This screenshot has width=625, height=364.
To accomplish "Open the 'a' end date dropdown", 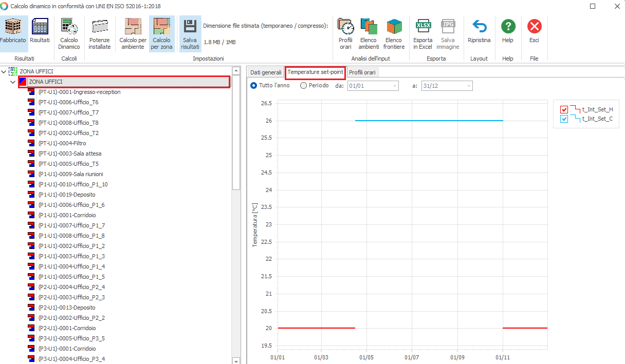I will 468,86.
